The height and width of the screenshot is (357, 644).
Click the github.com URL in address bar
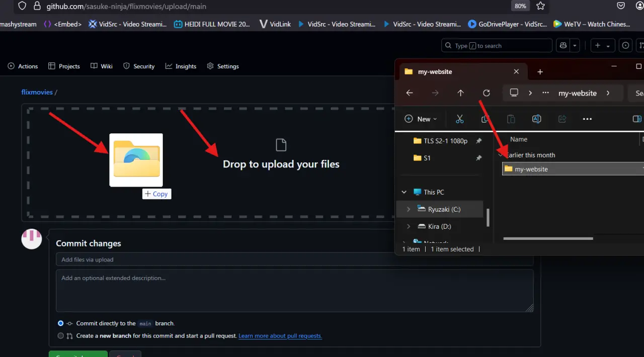pyautogui.click(x=126, y=7)
